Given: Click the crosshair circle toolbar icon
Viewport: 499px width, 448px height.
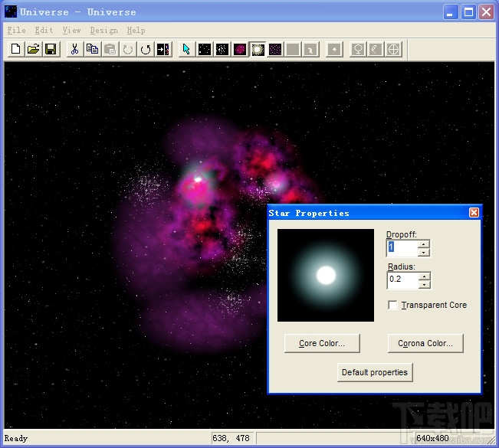Looking at the screenshot, I should tap(393, 50).
